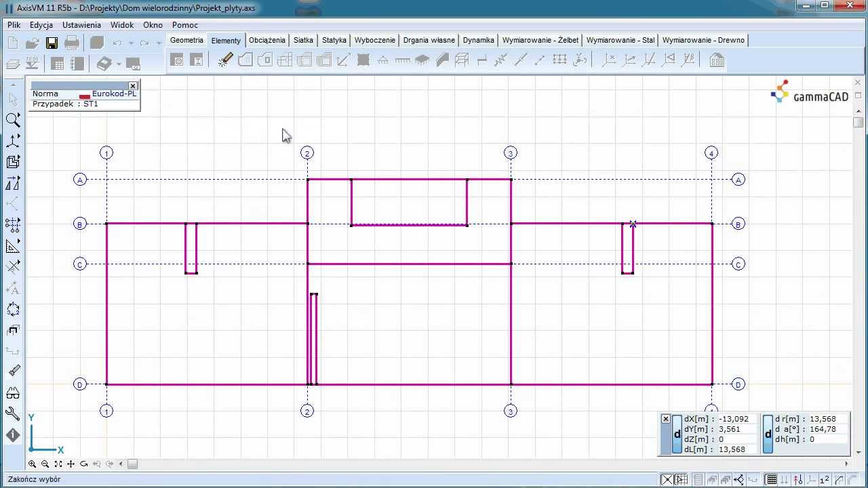Click the zoom in icon below the view
Image resolution: width=868 pixels, height=488 pixels.
point(32,464)
